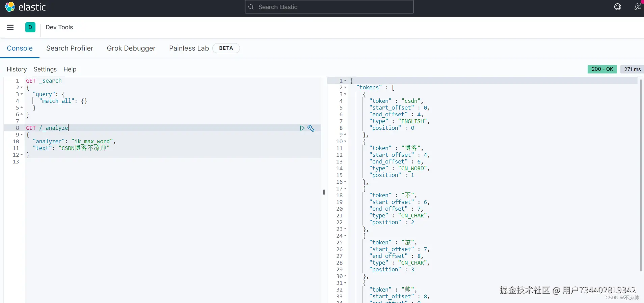The width and height of the screenshot is (644, 303).
Task: Open the hamburger navigation menu
Action: (10, 27)
